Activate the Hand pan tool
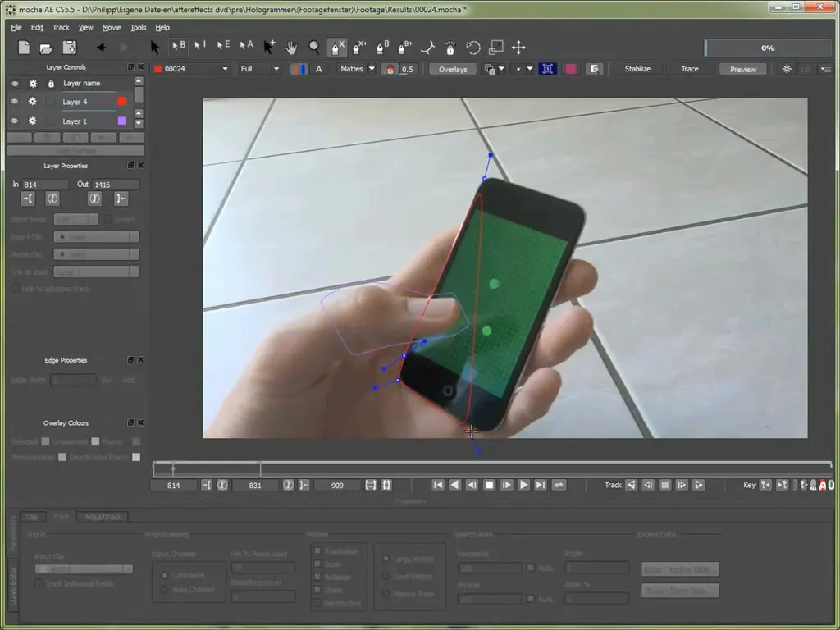Image resolution: width=840 pixels, height=630 pixels. click(x=291, y=48)
